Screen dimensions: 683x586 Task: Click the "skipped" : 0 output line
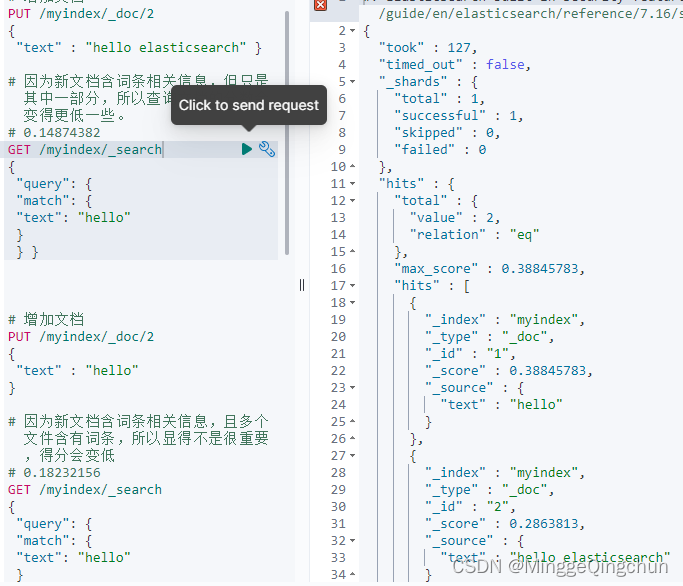point(447,132)
